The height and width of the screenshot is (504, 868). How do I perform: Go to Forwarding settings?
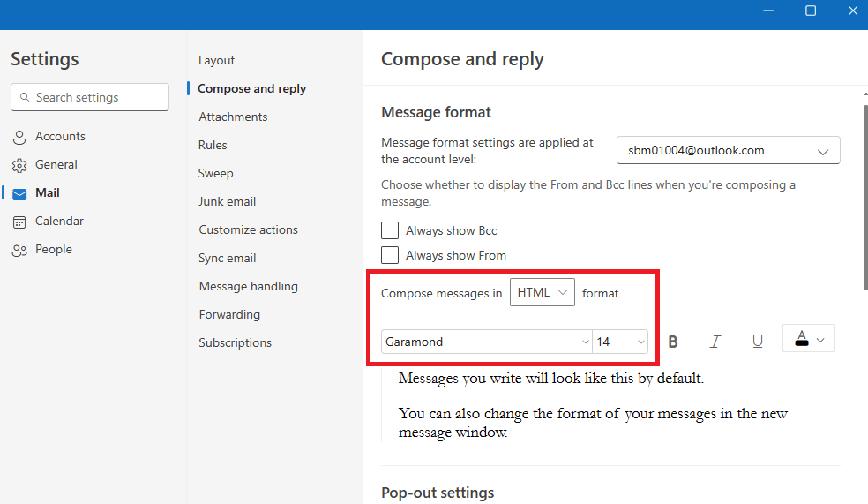click(229, 314)
